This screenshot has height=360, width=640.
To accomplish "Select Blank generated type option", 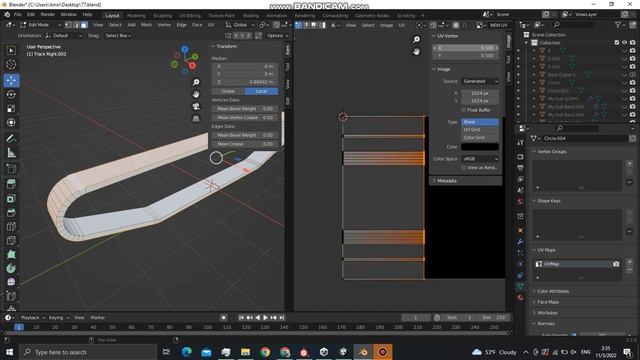I will (480, 122).
